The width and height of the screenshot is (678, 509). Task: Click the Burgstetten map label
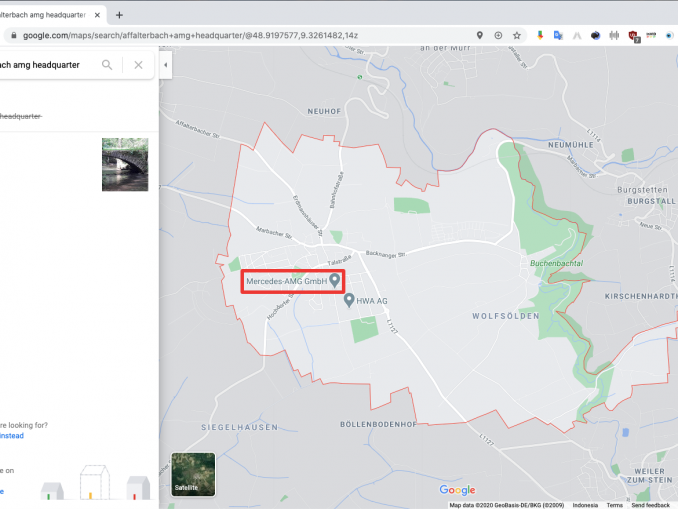coord(643,190)
